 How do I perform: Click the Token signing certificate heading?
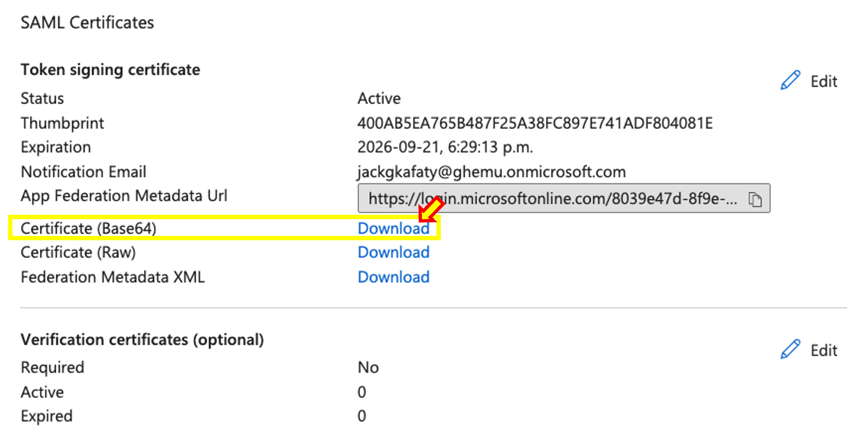110,70
